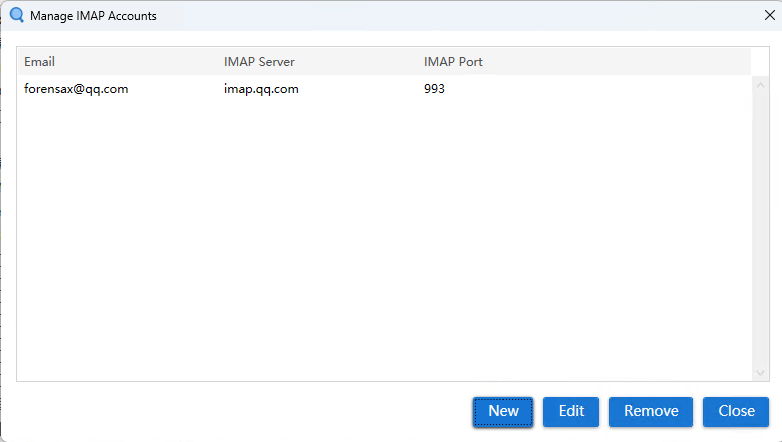This screenshot has height=442, width=782.
Task: Add an account with the New button
Action: (503, 411)
